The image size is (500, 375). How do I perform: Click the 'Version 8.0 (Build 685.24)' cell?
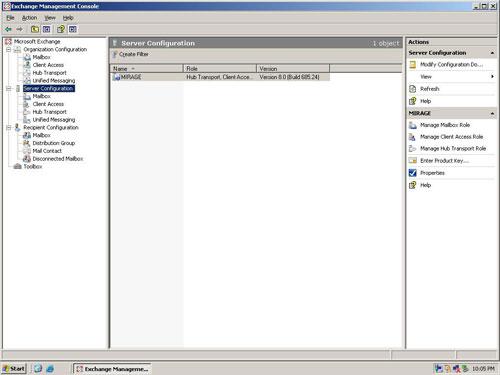pos(289,77)
